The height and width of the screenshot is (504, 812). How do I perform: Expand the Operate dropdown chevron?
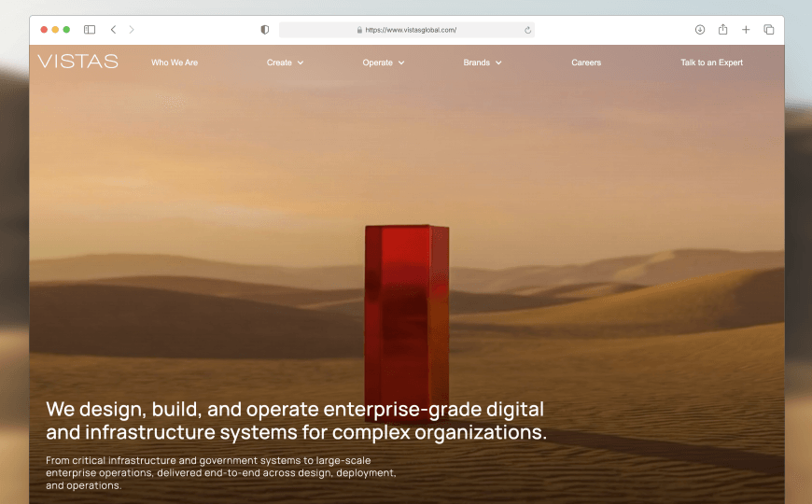(x=401, y=63)
